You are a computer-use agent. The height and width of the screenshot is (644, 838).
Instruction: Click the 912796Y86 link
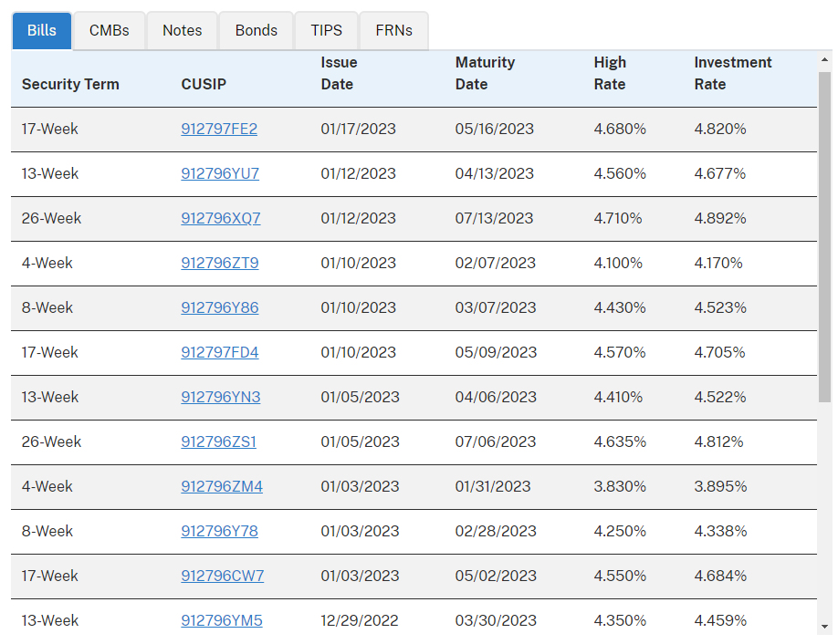[x=220, y=308]
